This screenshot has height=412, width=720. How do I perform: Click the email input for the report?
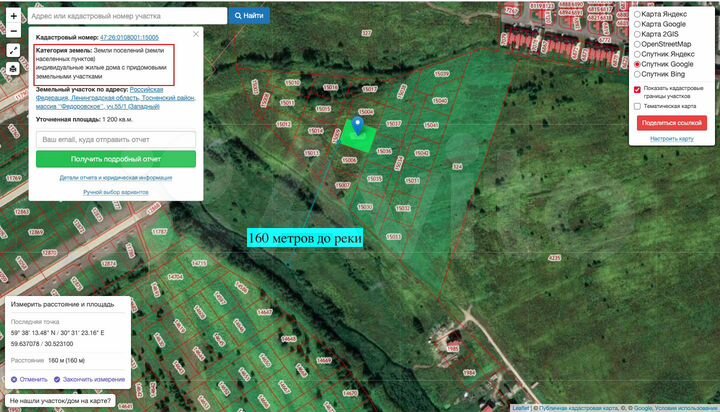point(116,139)
